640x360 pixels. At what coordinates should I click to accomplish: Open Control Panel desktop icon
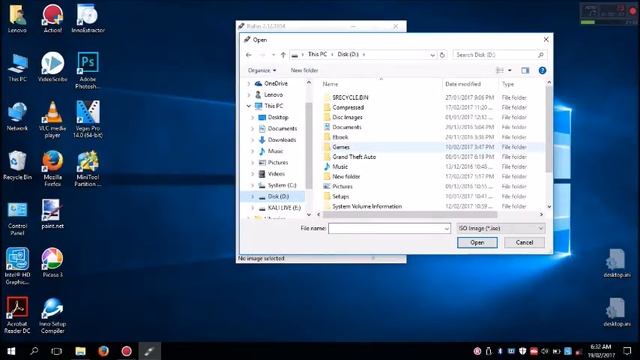tap(17, 218)
